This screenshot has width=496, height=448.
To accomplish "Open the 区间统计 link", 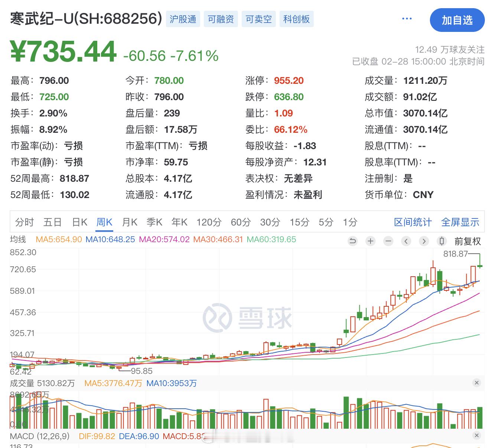I will tap(413, 222).
